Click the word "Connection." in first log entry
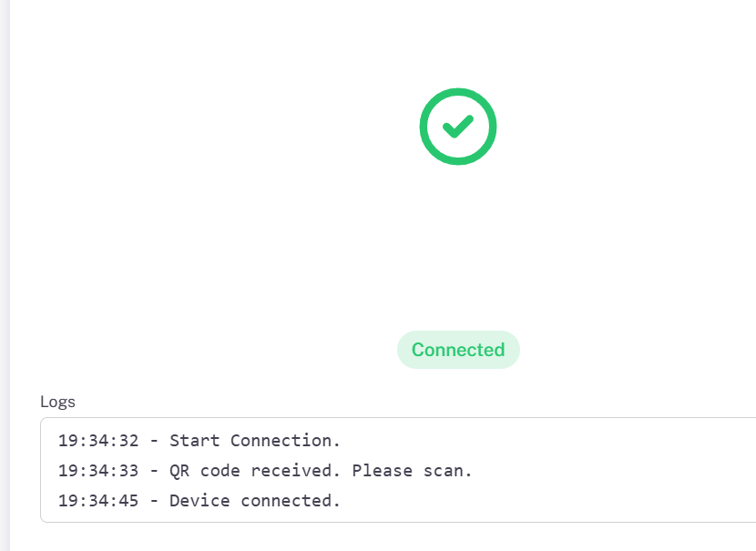The width and height of the screenshot is (756, 551). 285,441
